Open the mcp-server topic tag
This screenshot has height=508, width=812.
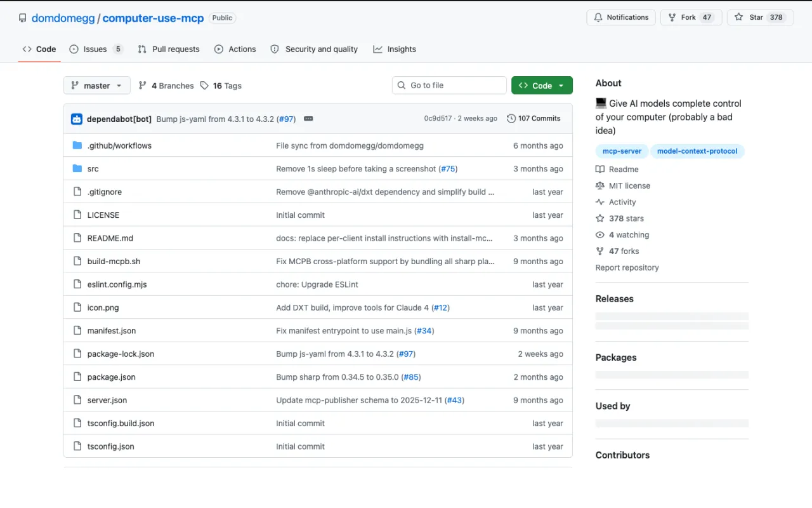[x=622, y=151]
